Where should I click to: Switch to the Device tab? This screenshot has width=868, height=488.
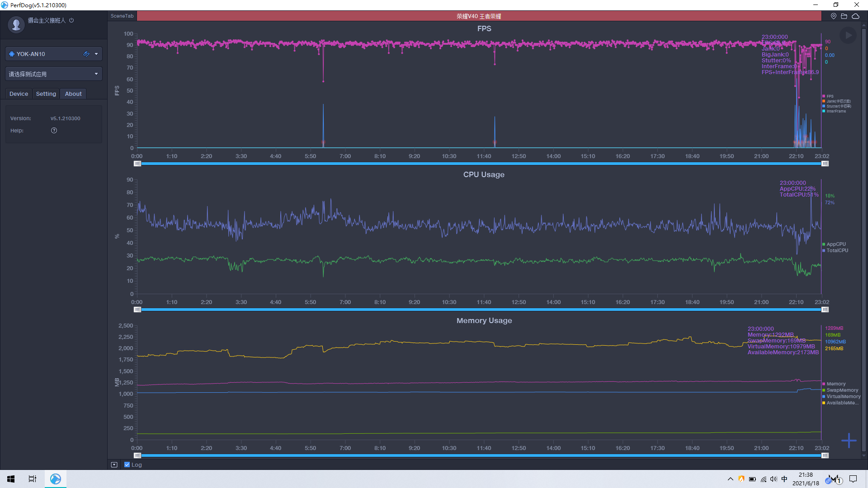click(x=19, y=94)
